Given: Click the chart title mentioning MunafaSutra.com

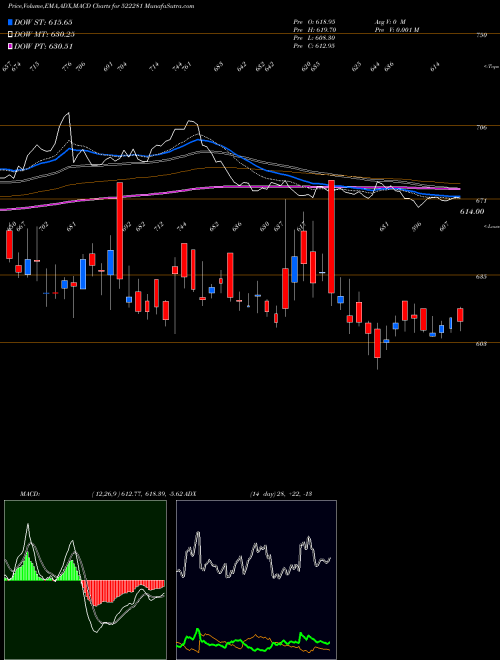Looking at the screenshot, I should pos(101,7).
